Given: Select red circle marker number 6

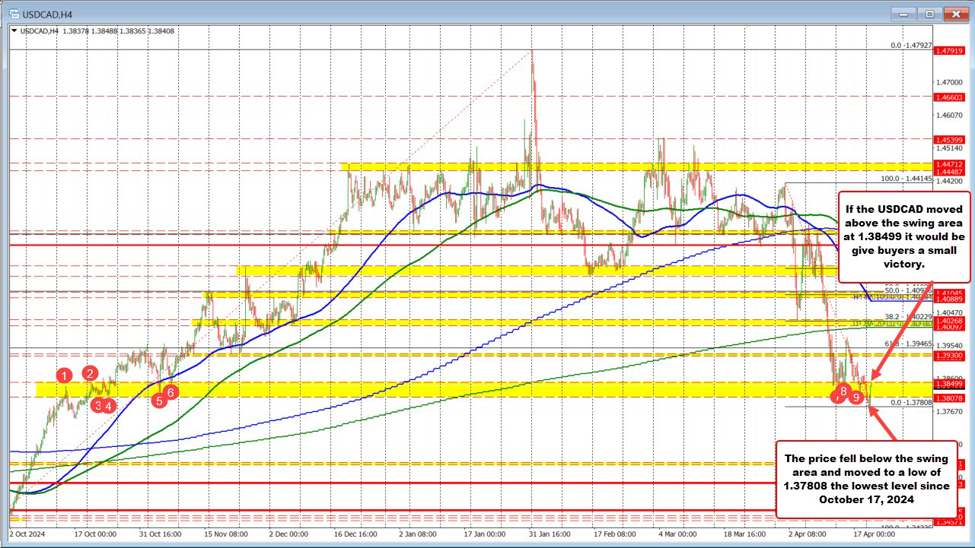Looking at the screenshot, I should click(171, 393).
